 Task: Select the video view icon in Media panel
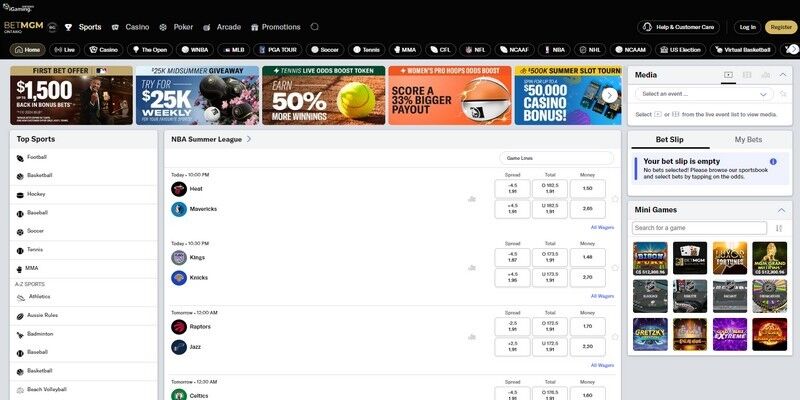[729, 74]
